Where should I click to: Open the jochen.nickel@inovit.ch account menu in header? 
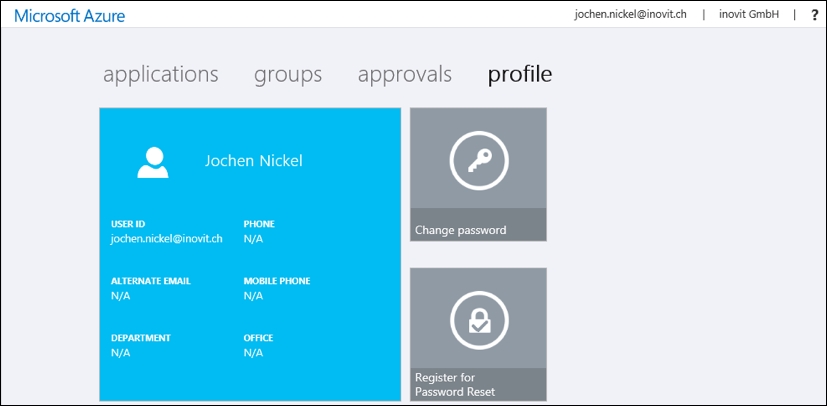point(630,15)
